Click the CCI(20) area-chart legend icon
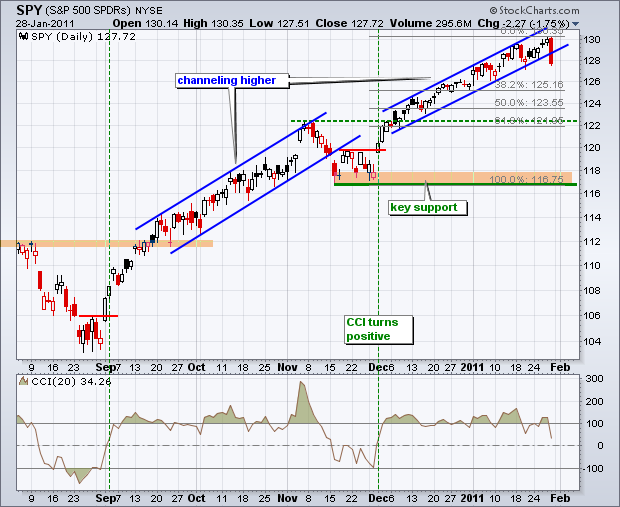 tap(23, 381)
